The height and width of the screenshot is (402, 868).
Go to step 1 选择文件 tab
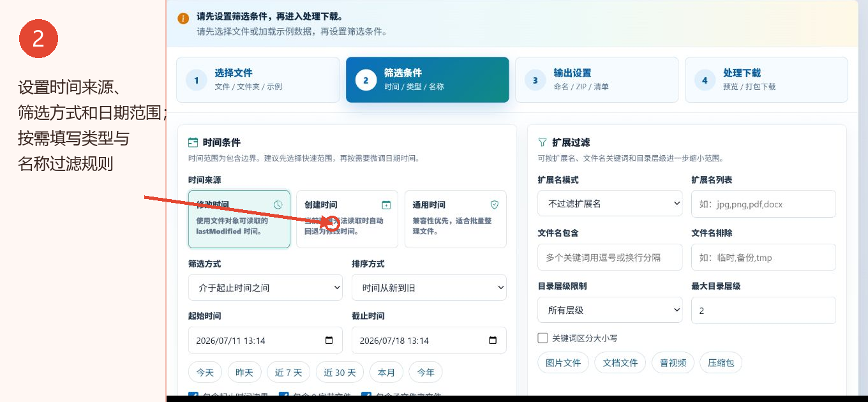coord(258,80)
